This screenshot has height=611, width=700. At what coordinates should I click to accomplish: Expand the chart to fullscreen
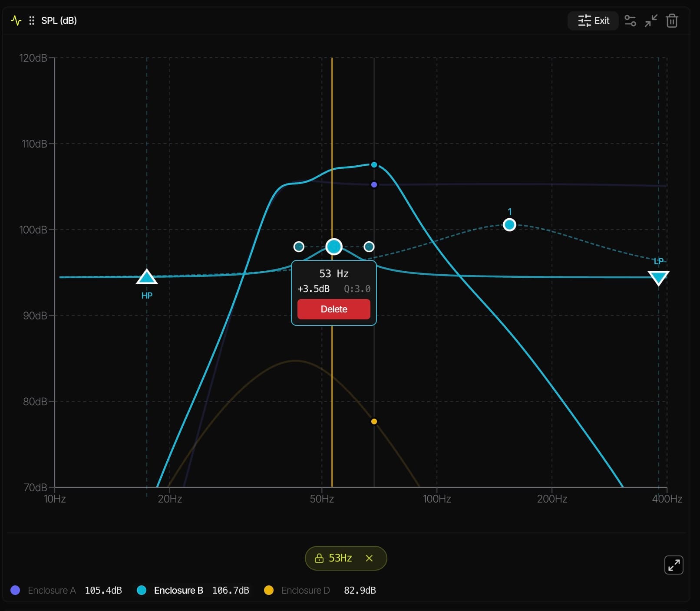point(674,565)
